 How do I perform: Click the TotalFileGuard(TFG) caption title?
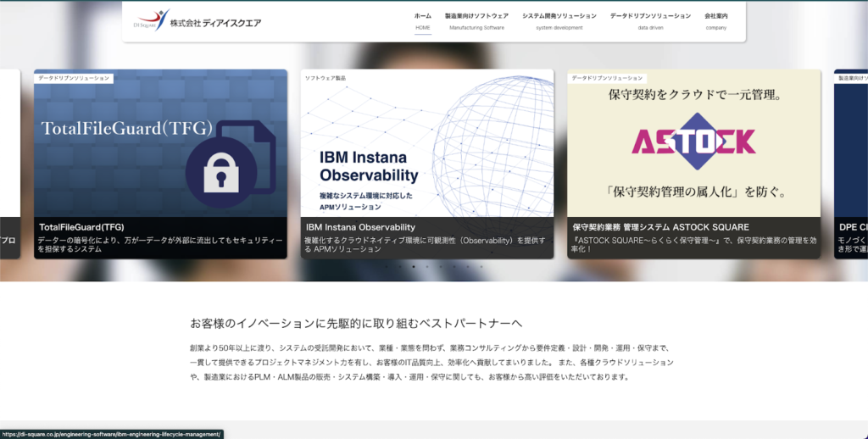click(82, 227)
